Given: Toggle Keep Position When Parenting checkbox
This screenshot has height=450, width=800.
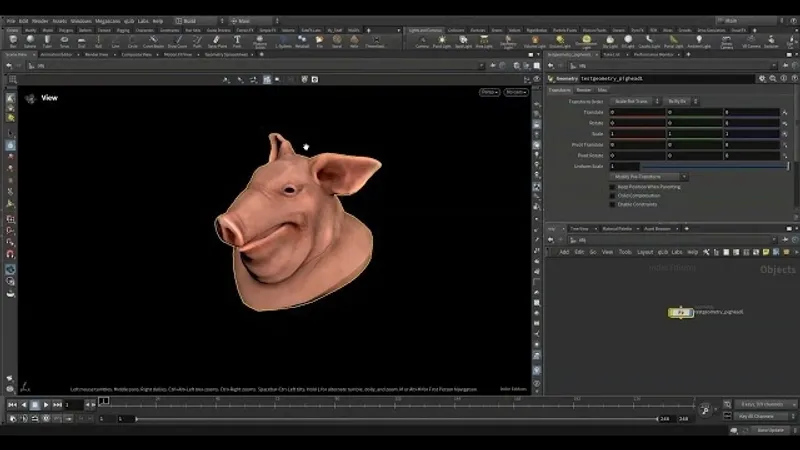Looking at the screenshot, I should click(612, 187).
